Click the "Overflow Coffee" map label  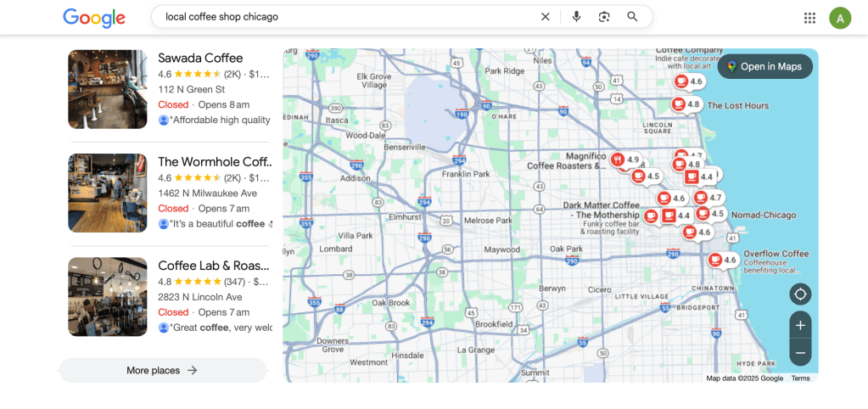pos(776,254)
